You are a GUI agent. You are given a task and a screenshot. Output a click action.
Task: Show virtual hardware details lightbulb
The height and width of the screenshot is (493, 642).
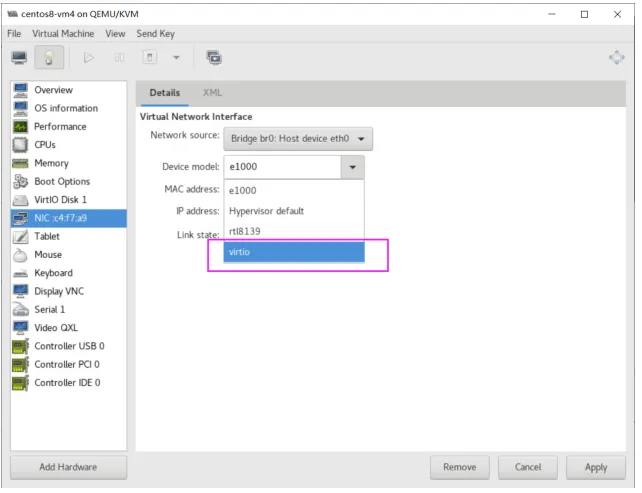[49, 57]
